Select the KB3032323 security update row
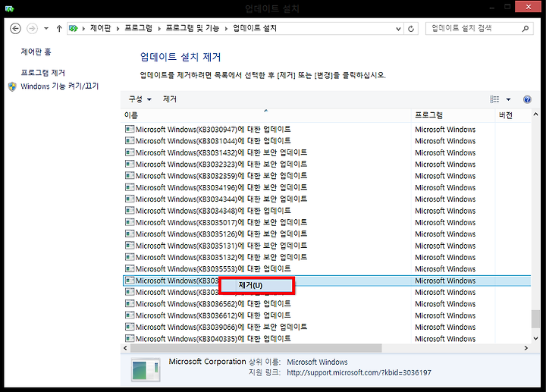The width and height of the screenshot is (546, 392). tap(327, 164)
